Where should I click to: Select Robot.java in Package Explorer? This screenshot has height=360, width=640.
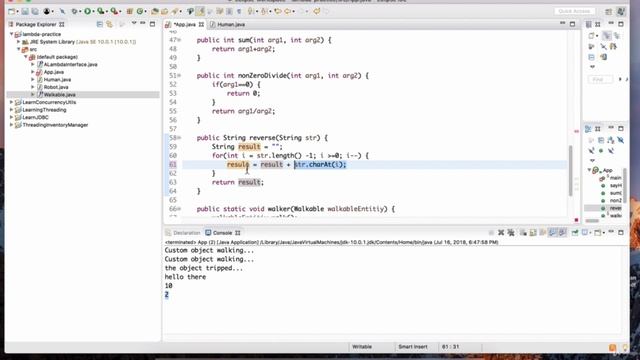click(x=56, y=87)
